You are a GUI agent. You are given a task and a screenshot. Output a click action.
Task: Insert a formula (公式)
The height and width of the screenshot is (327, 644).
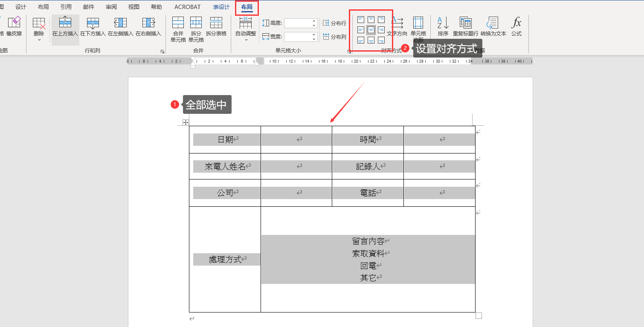tap(516, 26)
